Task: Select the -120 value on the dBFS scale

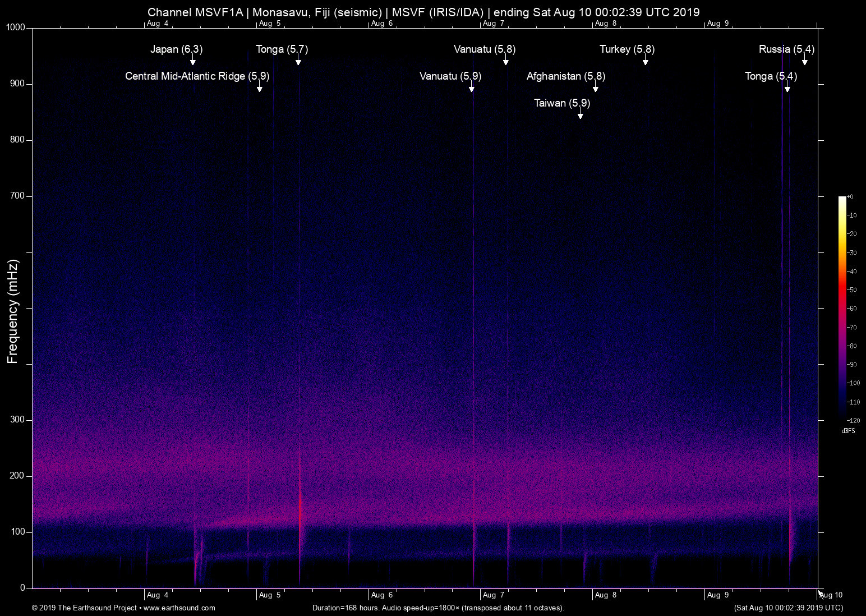Action: pyautogui.click(x=854, y=420)
